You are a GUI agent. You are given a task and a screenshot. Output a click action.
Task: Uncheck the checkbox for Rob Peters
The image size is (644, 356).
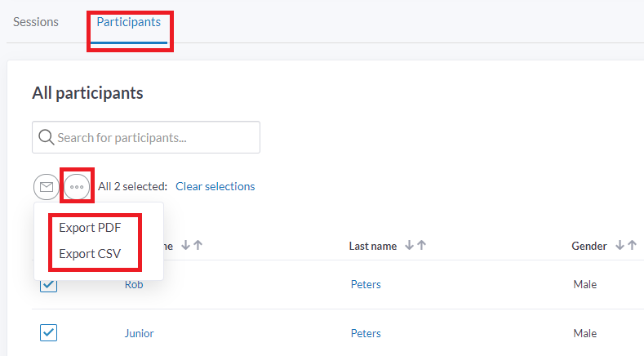(48, 284)
